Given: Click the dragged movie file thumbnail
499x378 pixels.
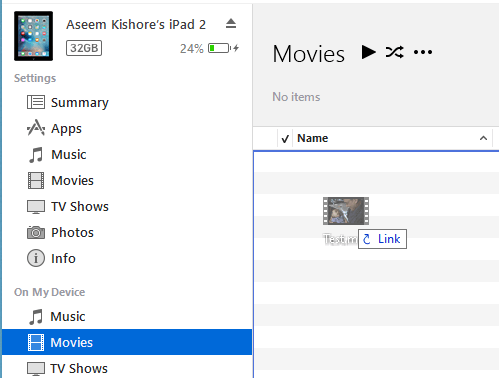Looking at the screenshot, I should click(346, 211).
